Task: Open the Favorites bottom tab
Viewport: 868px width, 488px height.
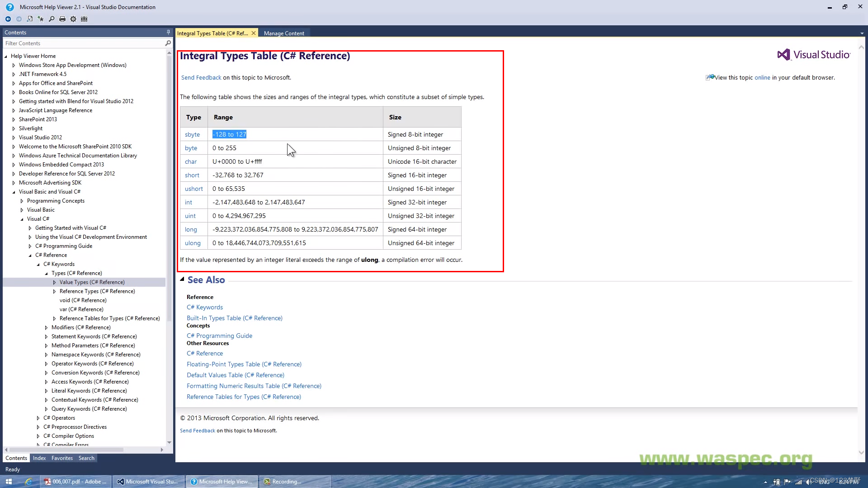Action: pos(62,458)
